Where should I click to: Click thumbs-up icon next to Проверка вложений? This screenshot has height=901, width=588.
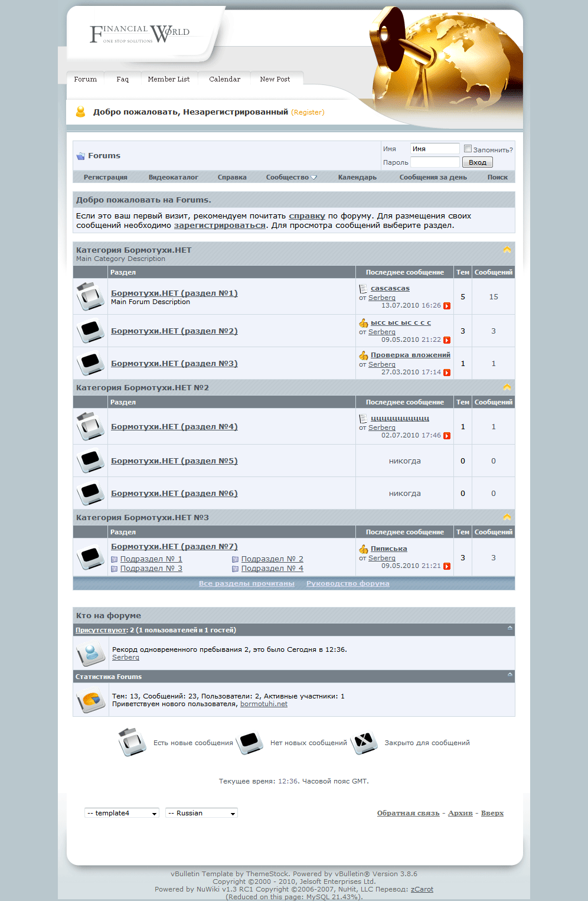pos(364,355)
